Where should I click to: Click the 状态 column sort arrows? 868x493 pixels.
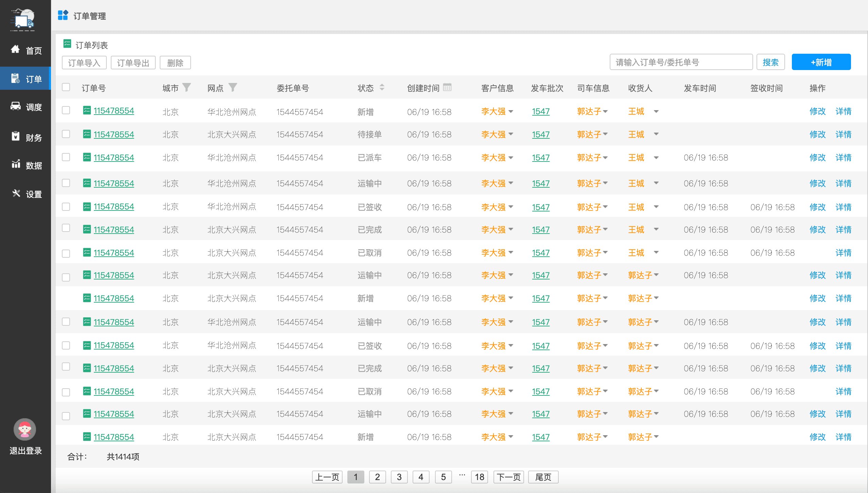pyautogui.click(x=382, y=87)
